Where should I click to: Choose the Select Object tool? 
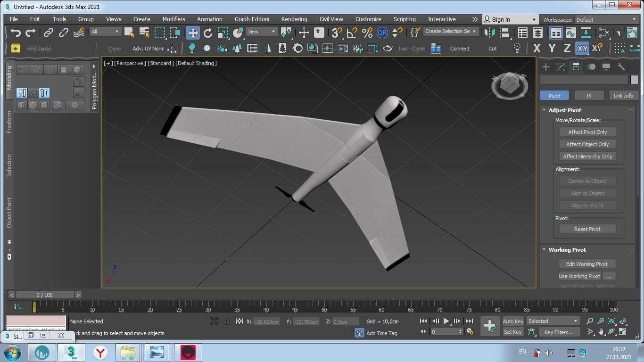(129, 33)
